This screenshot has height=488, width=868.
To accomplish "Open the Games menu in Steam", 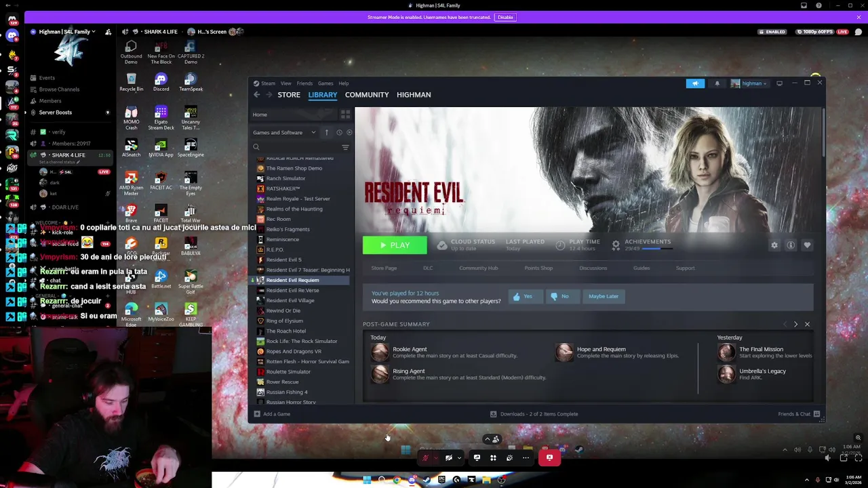I will 325,83.
